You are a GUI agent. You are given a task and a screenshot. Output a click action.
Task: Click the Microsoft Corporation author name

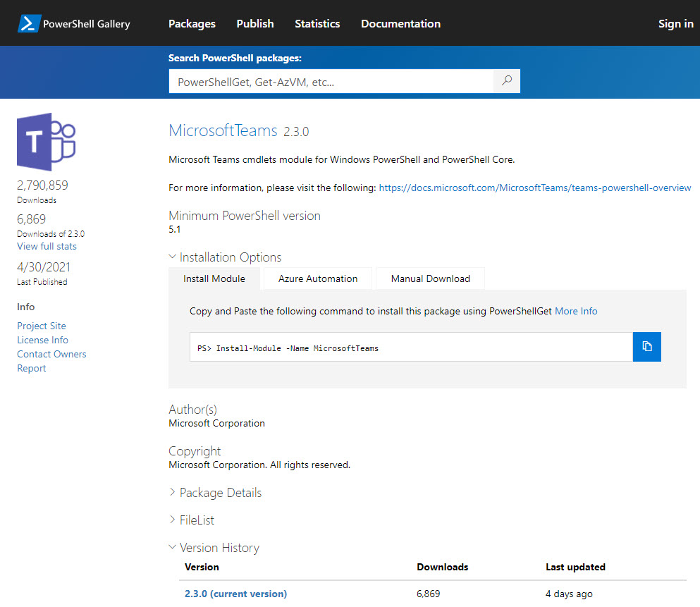click(216, 423)
